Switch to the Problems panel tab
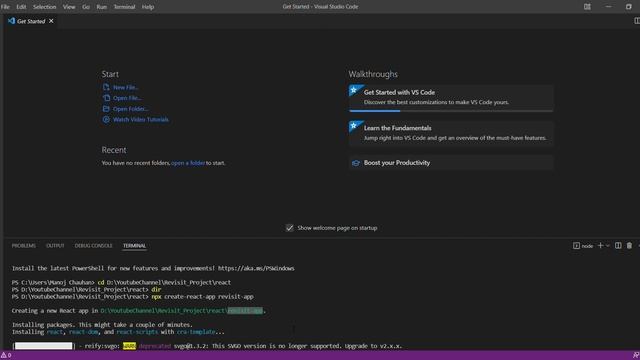Image resolution: width=640 pixels, height=360 pixels. tap(24, 246)
